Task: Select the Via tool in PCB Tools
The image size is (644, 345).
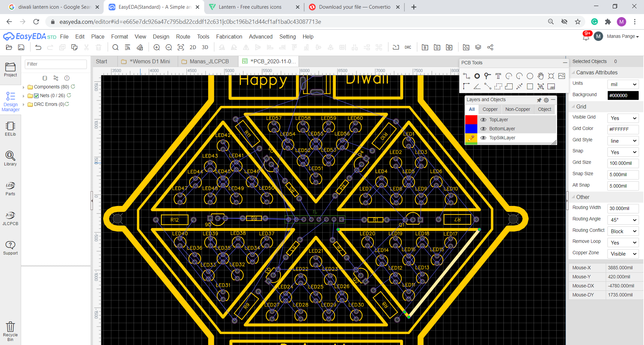Action: [488, 76]
